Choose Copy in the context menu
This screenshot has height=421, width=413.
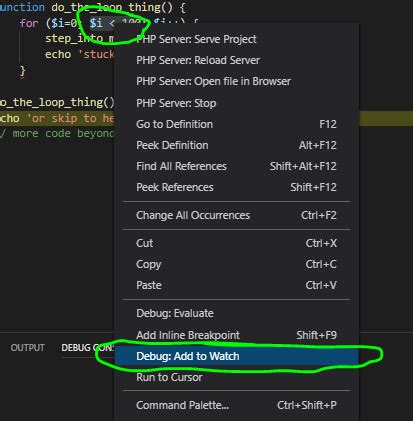[236, 264]
